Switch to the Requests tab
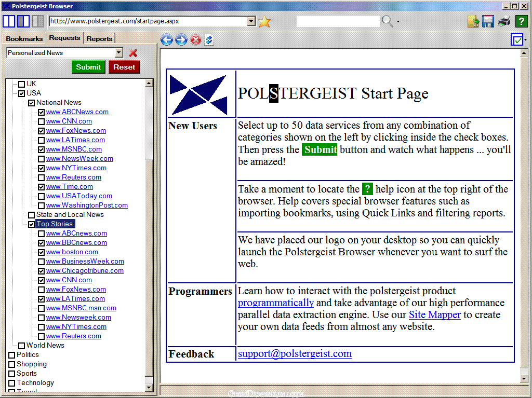 (64, 38)
